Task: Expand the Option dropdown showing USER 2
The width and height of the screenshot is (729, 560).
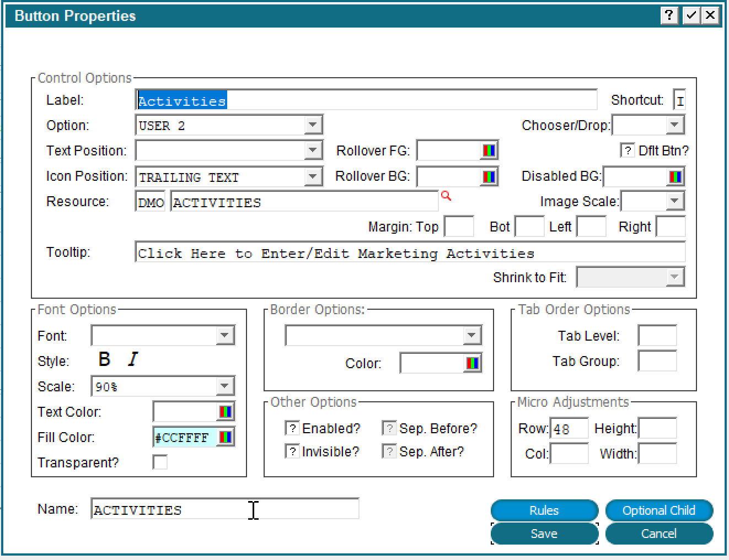Action: point(313,125)
